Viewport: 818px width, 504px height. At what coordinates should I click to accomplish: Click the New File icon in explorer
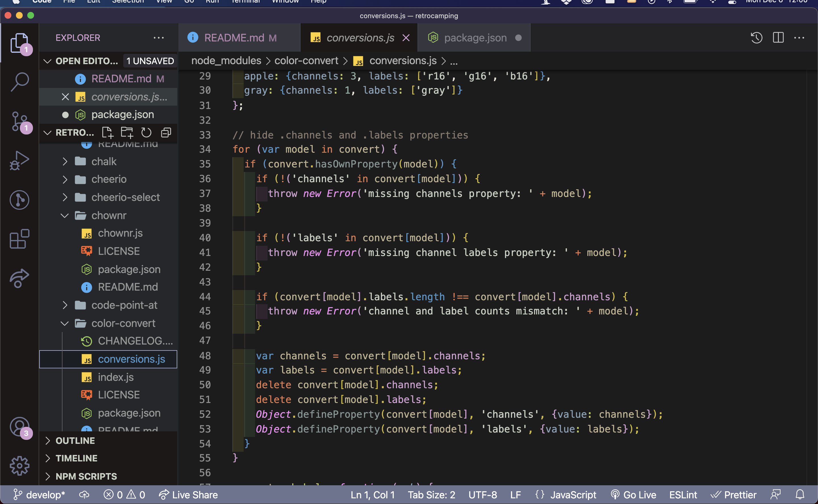point(107,133)
